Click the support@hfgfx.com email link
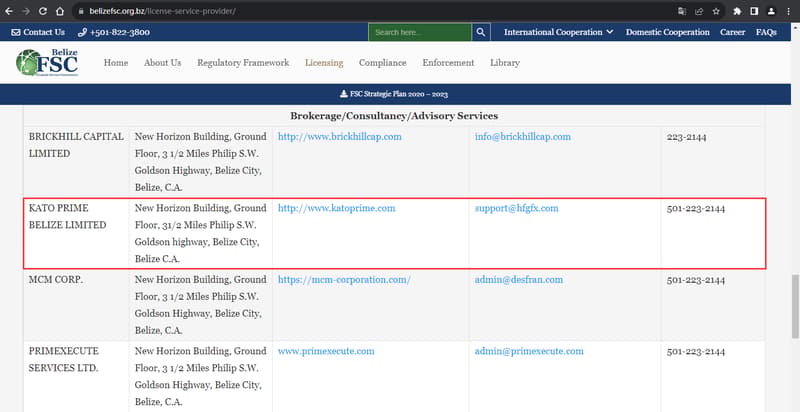Screen dimensions: 800x412 [516, 208]
